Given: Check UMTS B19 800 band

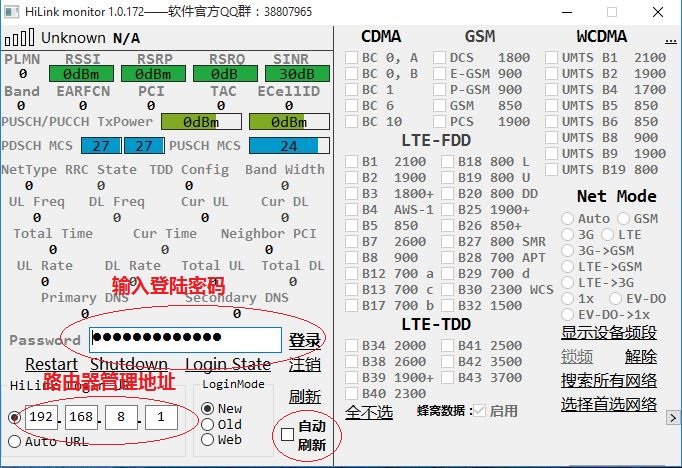Looking at the screenshot, I should [x=552, y=169].
